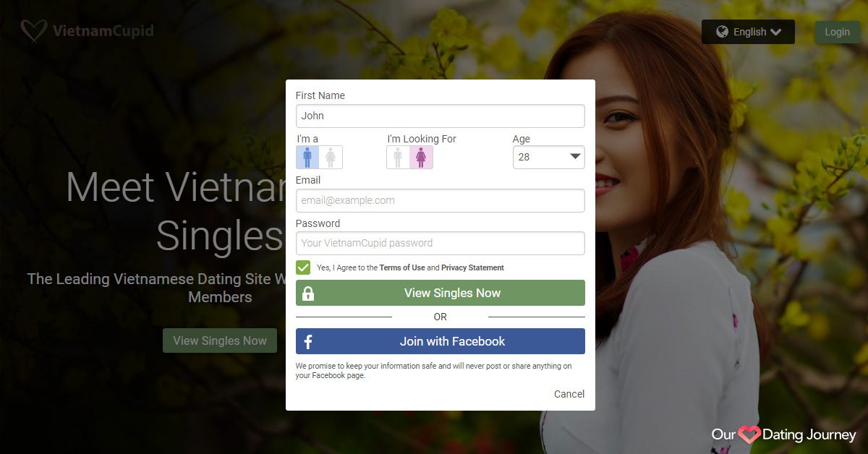The height and width of the screenshot is (454, 868).
Task: Select male icon under I'm a
Action: click(x=307, y=158)
